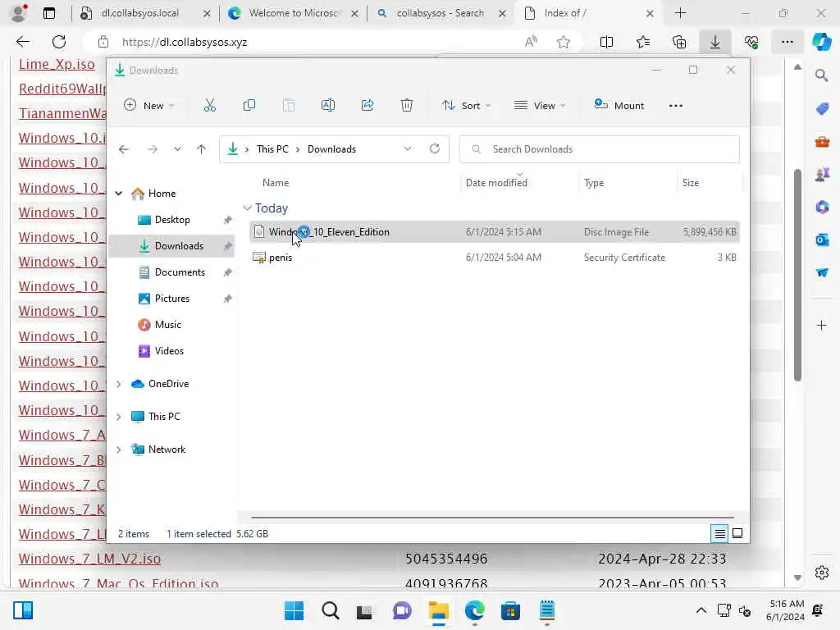
Task: Open the See more options ellipsis in Explorer
Action: [676, 106]
